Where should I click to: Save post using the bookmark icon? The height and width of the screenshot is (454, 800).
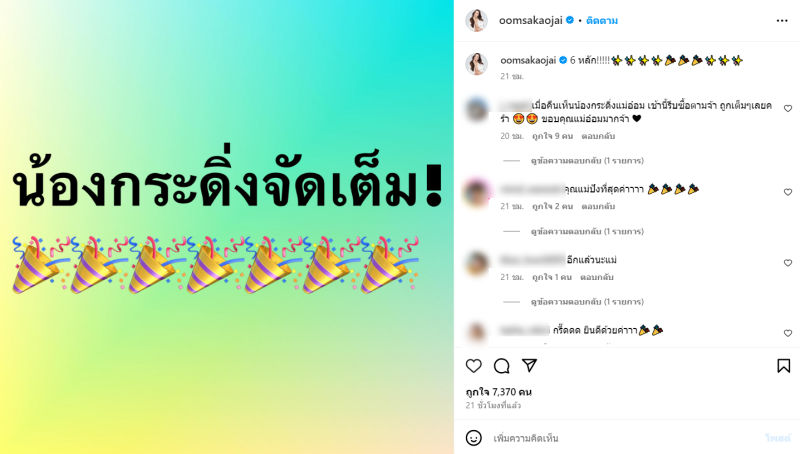[784, 366]
